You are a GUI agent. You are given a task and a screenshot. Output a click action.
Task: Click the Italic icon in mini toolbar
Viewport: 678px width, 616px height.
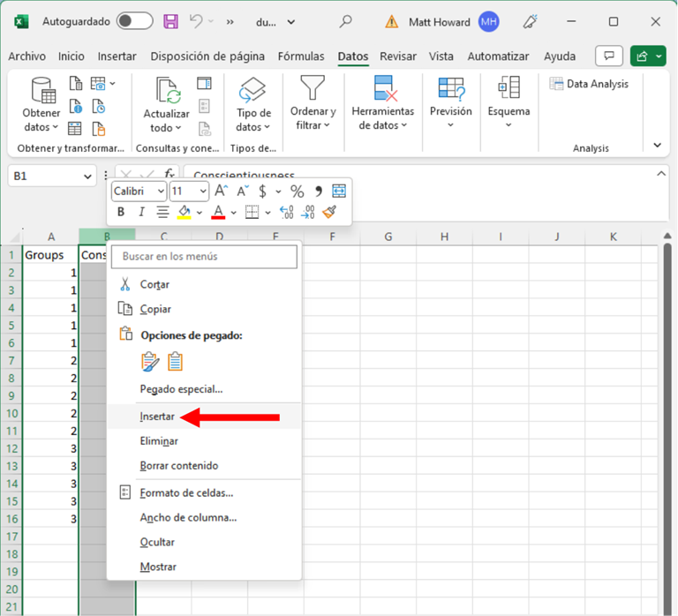pyautogui.click(x=141, y=212)
